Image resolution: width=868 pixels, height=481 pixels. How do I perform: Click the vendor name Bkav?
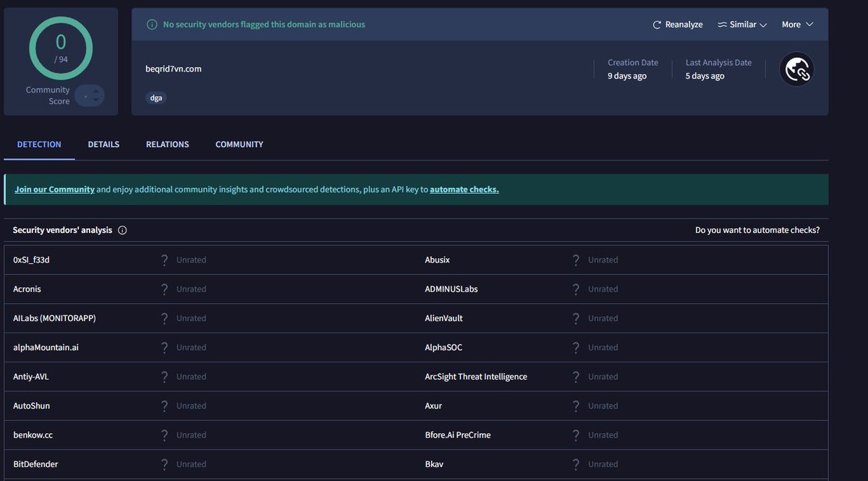[434, 464]
